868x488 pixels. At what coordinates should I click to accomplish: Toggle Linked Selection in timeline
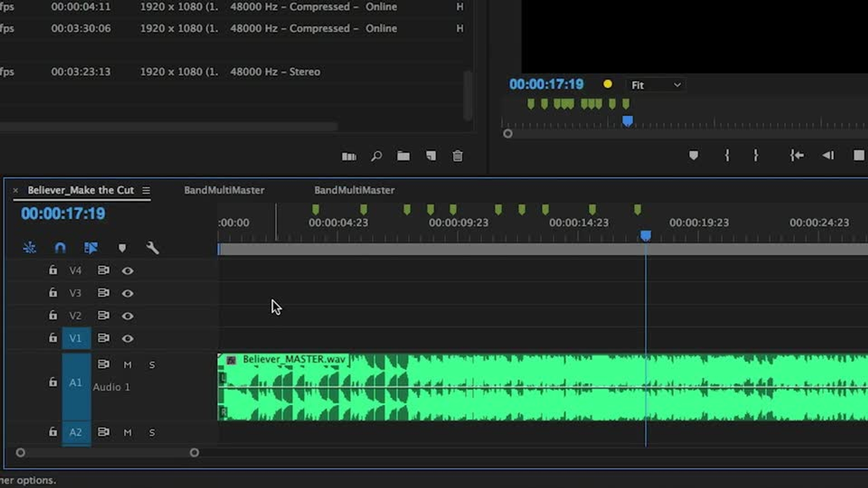pos(90,248)
